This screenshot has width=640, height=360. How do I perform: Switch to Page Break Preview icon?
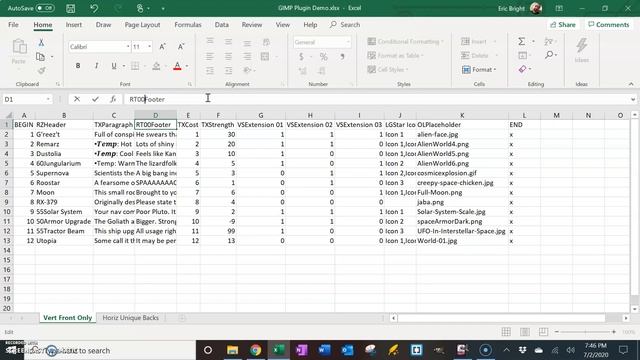click(x=543, y=332)
